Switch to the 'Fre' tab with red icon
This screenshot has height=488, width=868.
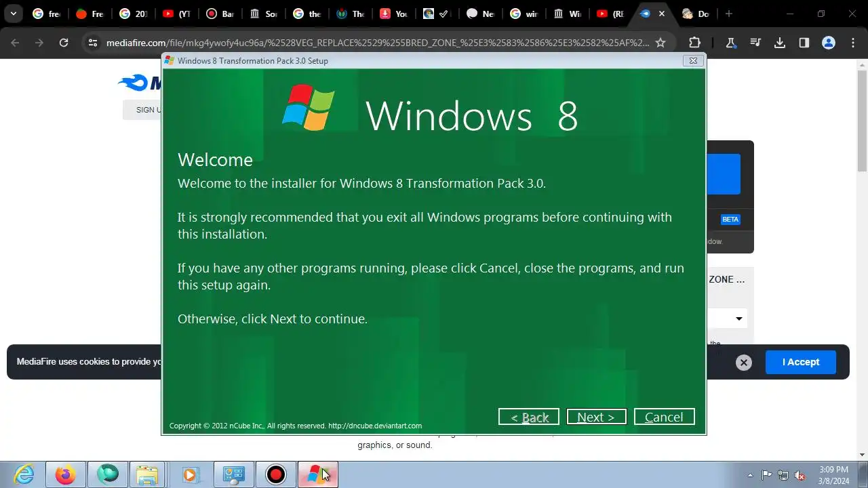(x=90, y=14)
